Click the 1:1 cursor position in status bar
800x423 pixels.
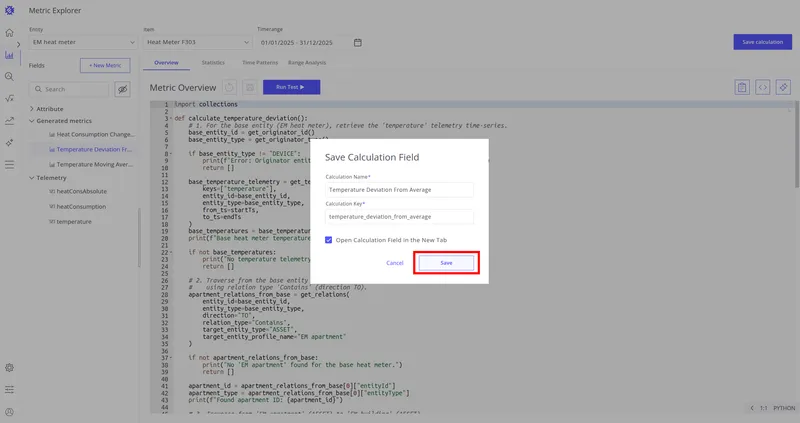[x=763, y=408]
